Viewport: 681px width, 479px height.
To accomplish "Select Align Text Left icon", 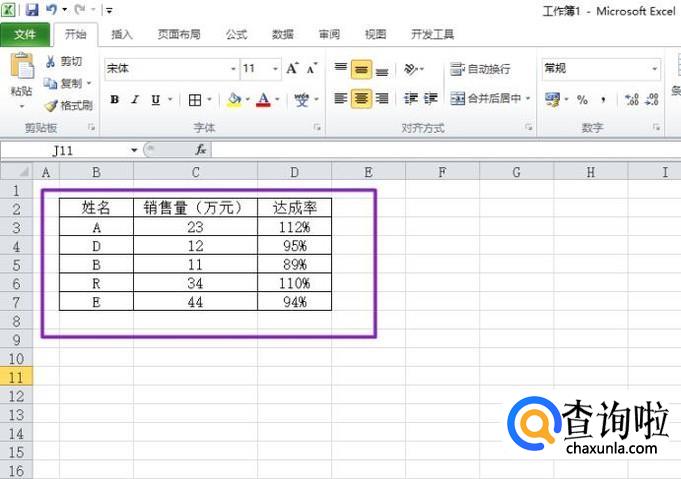I will 340,99.
